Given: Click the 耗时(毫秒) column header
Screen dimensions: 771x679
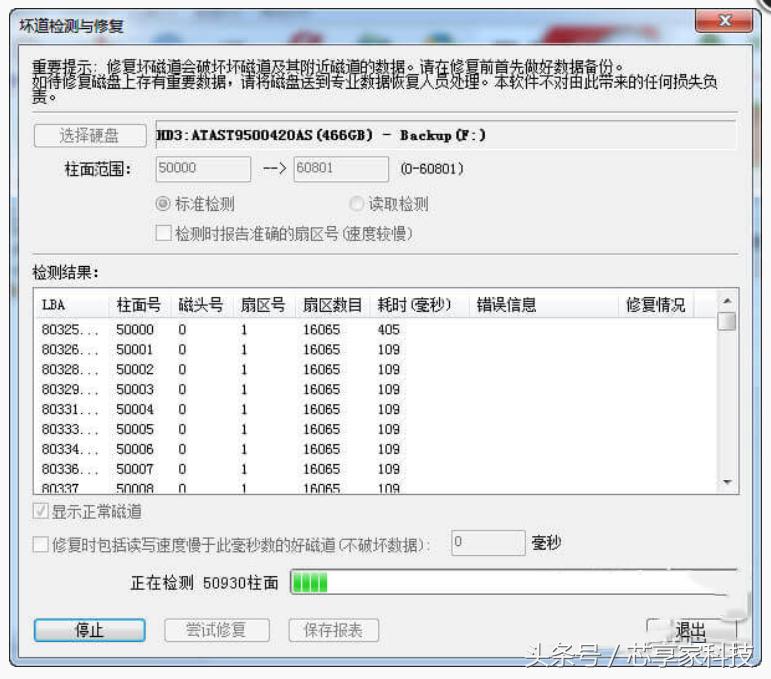Looking at the screenshot, I should coord(419,305).
